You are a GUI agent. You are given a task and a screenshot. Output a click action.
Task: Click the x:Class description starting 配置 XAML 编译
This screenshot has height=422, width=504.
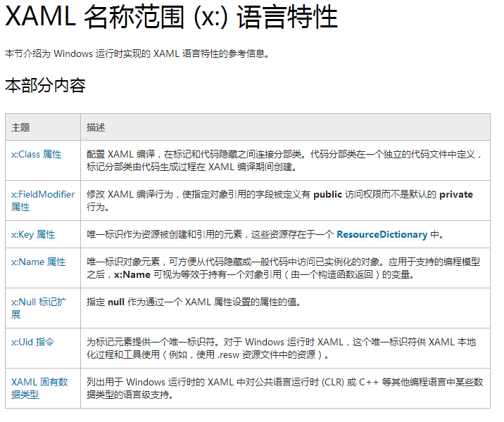pos(284,160)
